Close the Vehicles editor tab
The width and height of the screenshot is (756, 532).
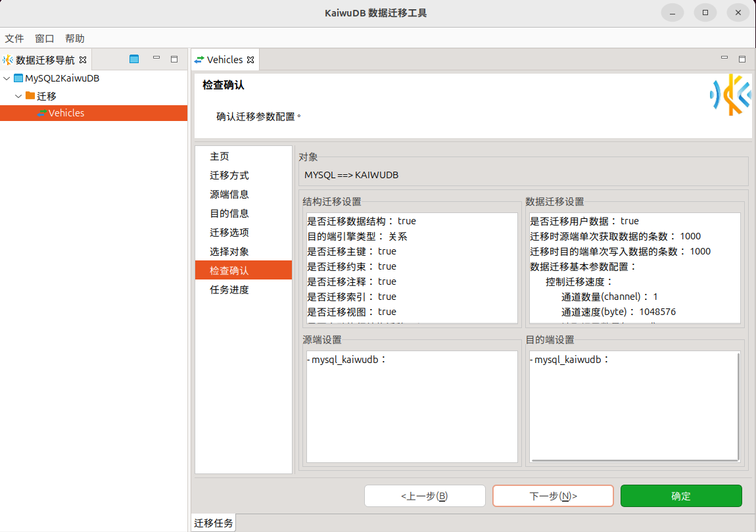click(250, 60)
